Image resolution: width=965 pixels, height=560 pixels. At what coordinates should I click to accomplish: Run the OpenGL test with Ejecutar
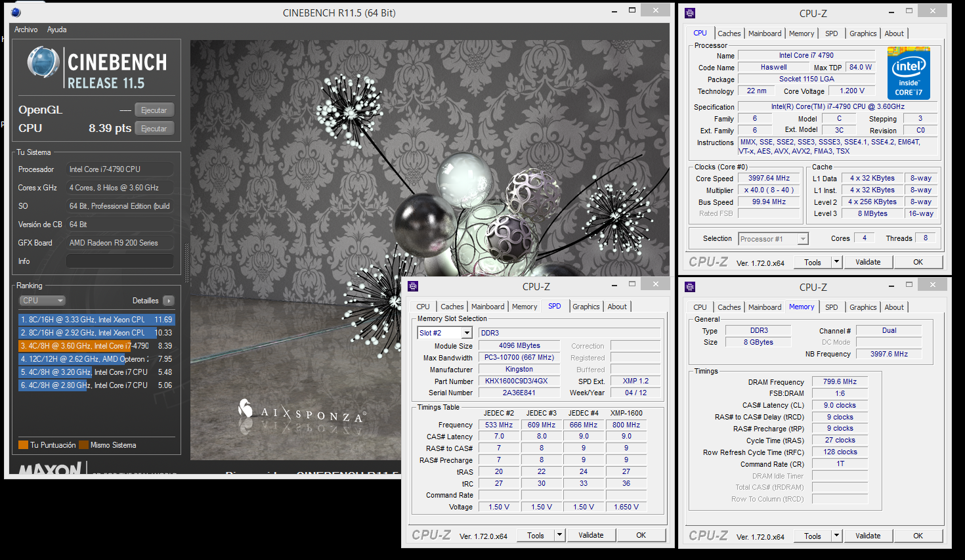point(154,110)
